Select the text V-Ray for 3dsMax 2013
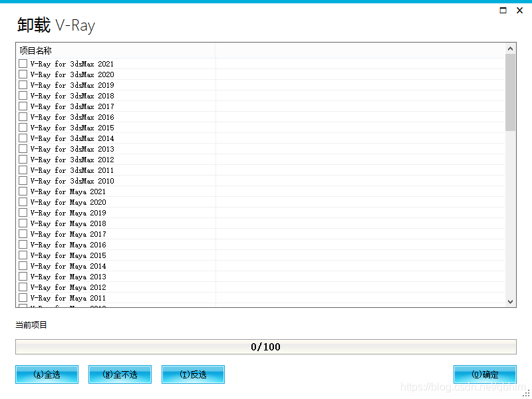 (72, 149)
